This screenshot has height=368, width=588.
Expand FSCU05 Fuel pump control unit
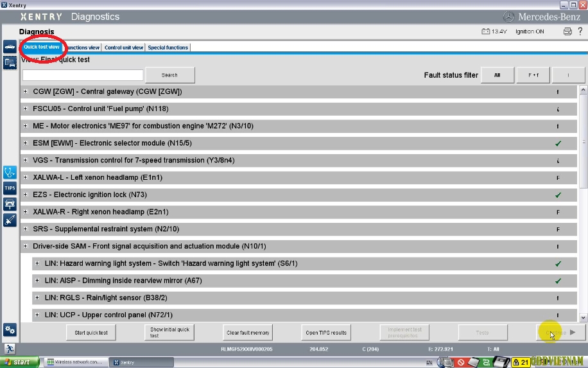25,109
